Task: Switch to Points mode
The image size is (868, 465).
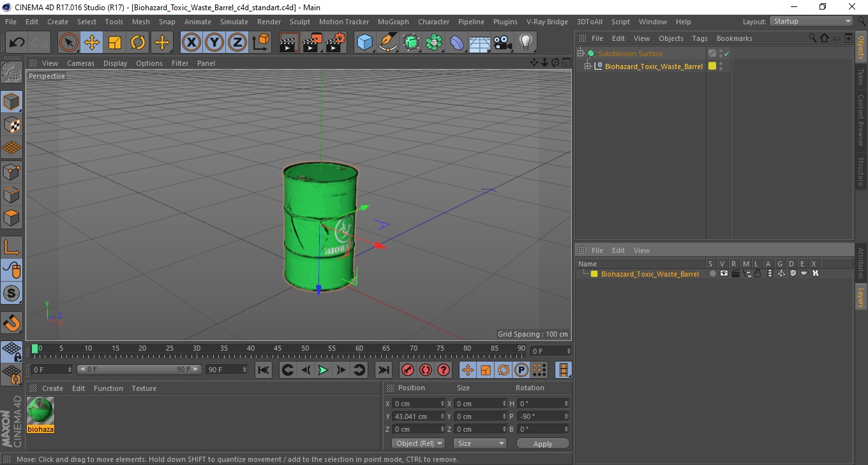Action: coord(11,171)
